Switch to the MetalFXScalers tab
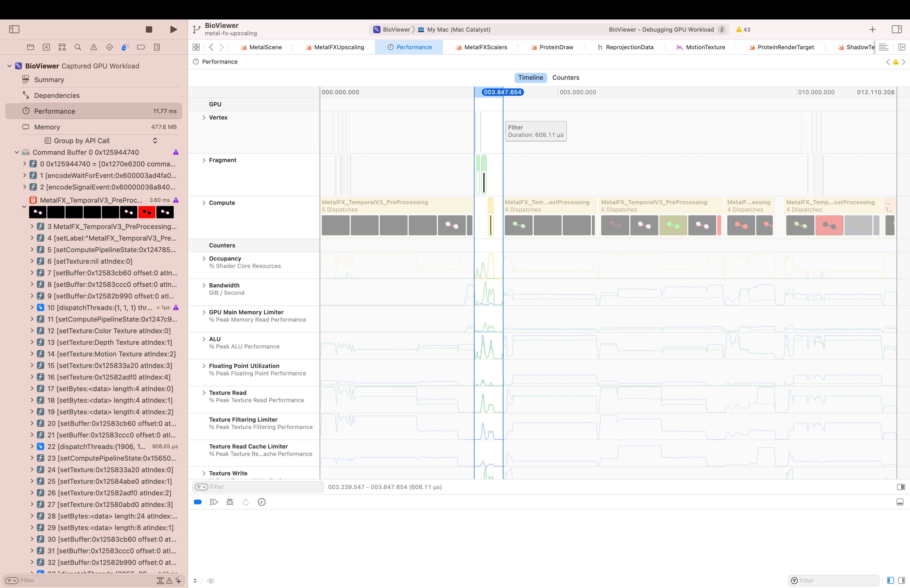The width and height of the screenshot is (910, 588). [x=481, y=47]
